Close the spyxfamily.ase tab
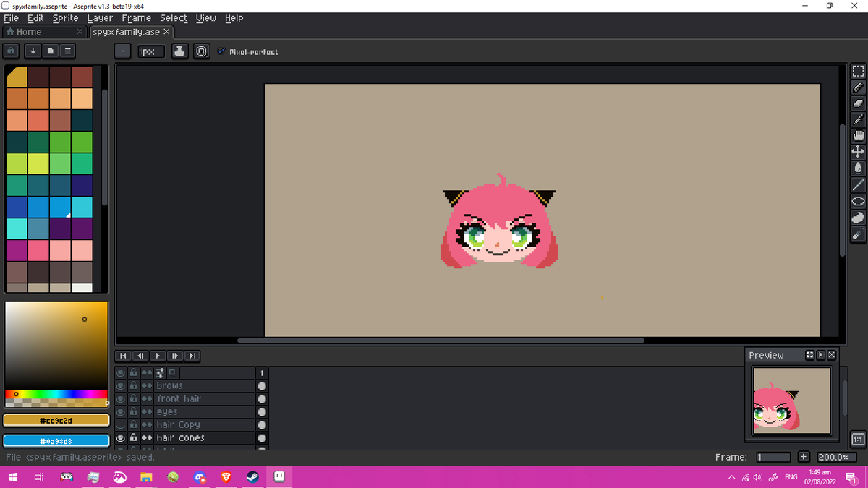The height and width of the screenshot is (488, 868). (166, 32)
